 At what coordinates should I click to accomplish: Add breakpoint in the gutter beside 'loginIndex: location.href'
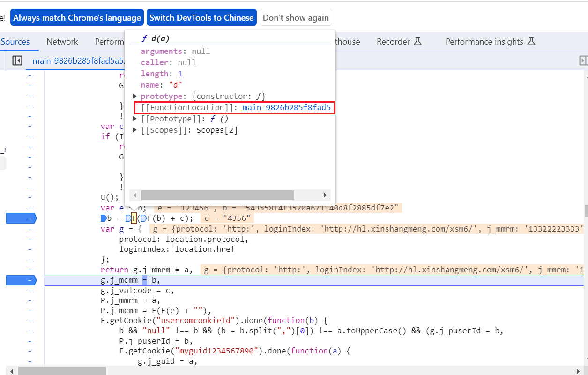(x=30, y=249)
